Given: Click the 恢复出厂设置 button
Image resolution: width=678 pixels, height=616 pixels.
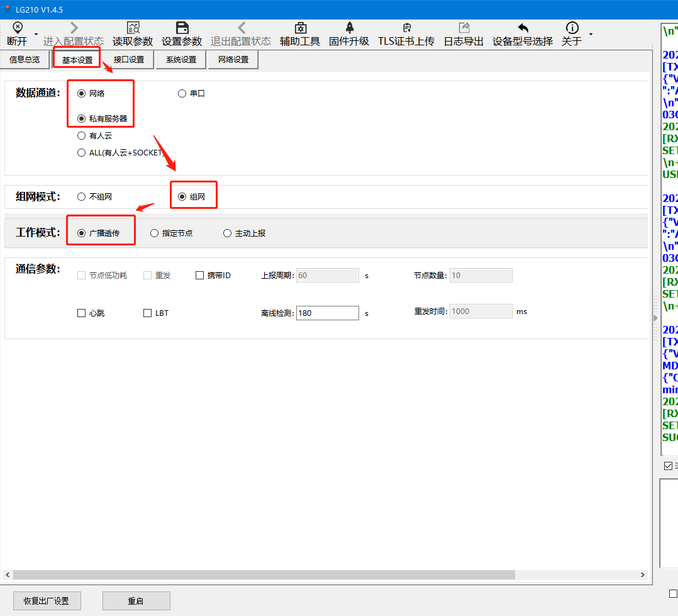Looking at the screenshot, I should pyautogui.click(x=47, y=601).
